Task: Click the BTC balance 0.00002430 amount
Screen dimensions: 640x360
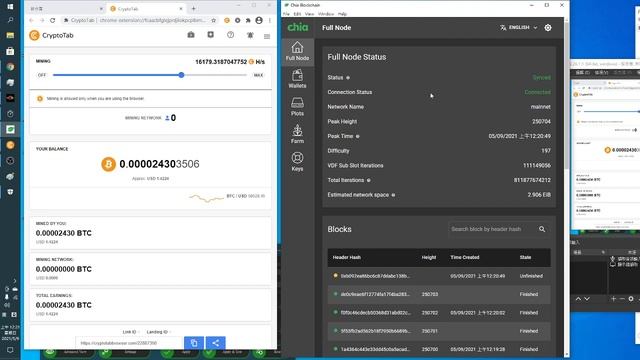Action: (159, 164)
